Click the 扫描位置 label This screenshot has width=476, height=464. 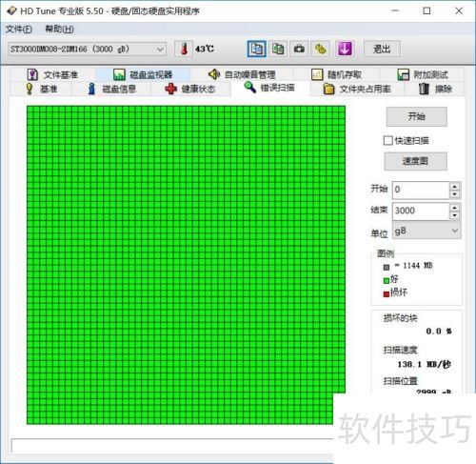coord(401,381)
